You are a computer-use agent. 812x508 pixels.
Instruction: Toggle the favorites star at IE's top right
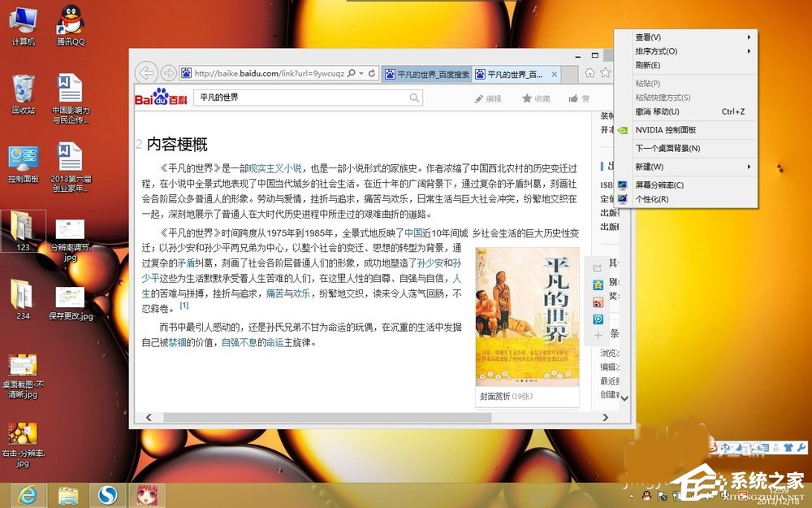pyautogui.click(x=605, y=72)
